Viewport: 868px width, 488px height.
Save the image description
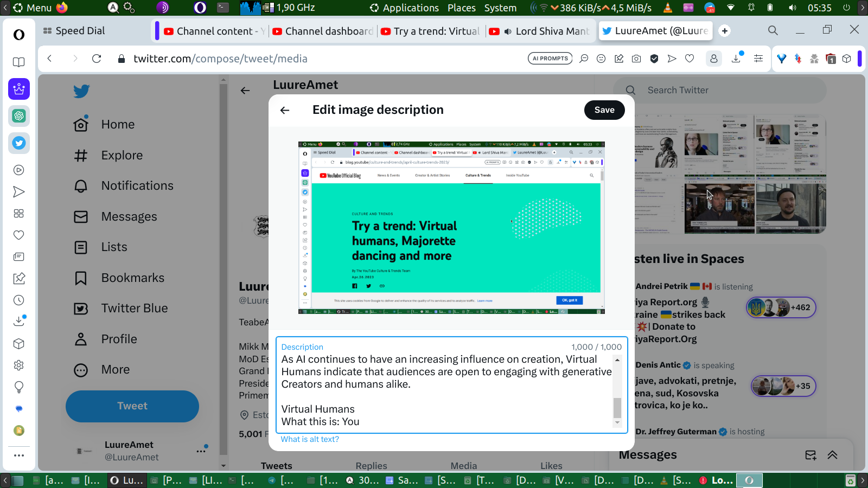604,110
